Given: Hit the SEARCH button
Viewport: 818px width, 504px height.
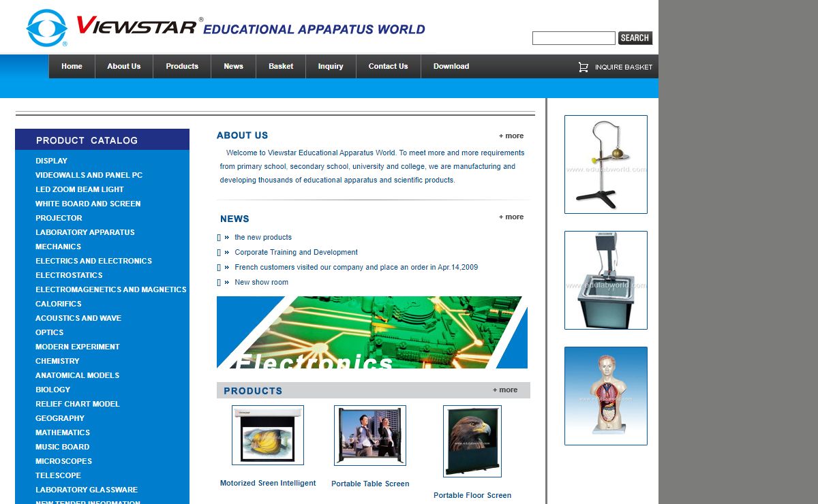Looking at the screenshot, I should pyautogui.click(x=635, y=38).
